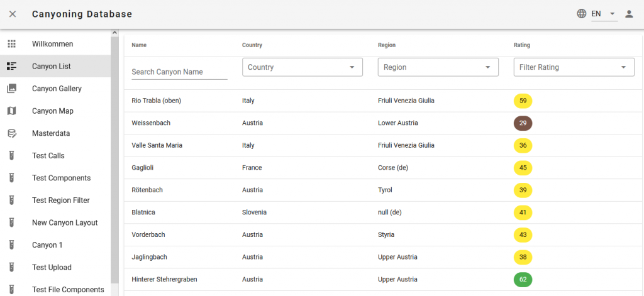
Task: Open the Hinterer Stehrergraben canyon row
Action: (x=167, y=279)
